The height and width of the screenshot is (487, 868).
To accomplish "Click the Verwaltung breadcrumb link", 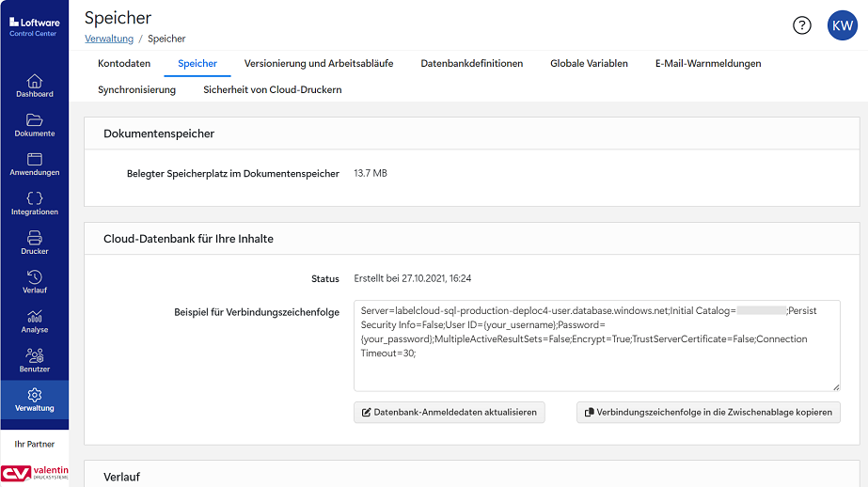I will click(109, 39).
